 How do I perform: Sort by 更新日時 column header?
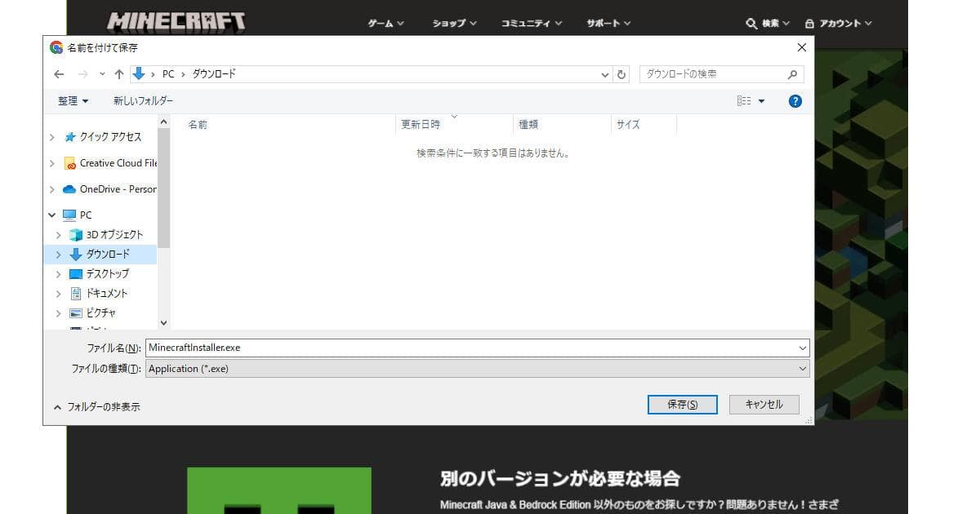(x=421, y=125)
